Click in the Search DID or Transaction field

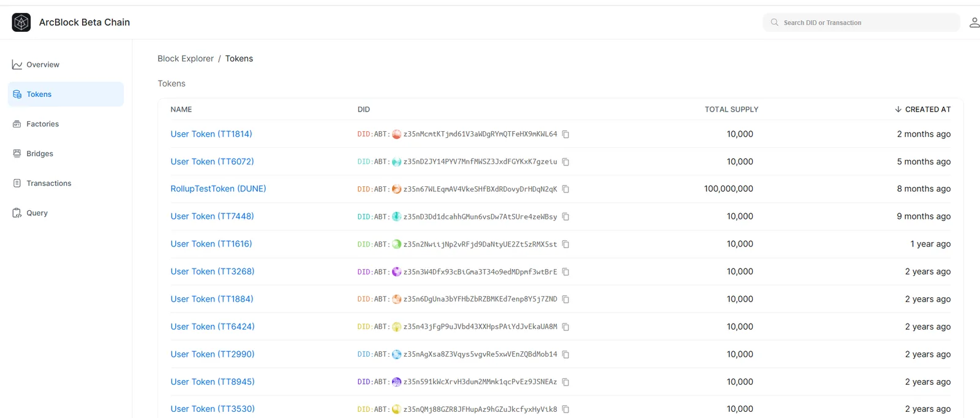(x=861, y=23)
